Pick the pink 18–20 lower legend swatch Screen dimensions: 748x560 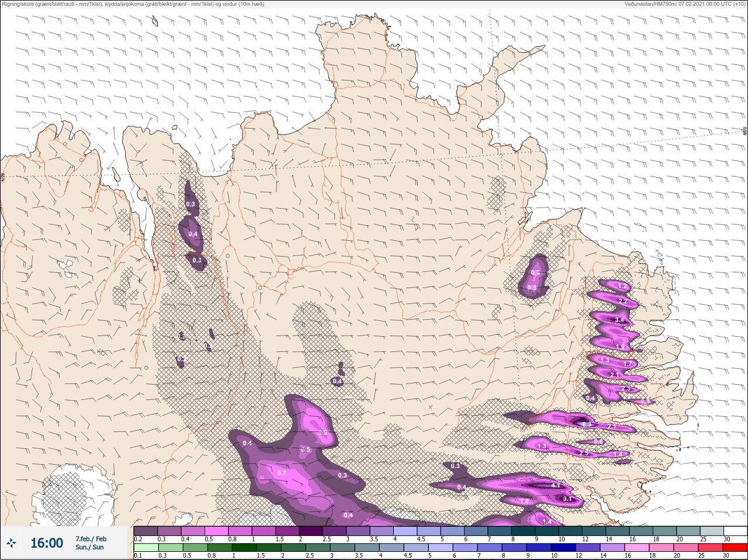tap(662, 548)
